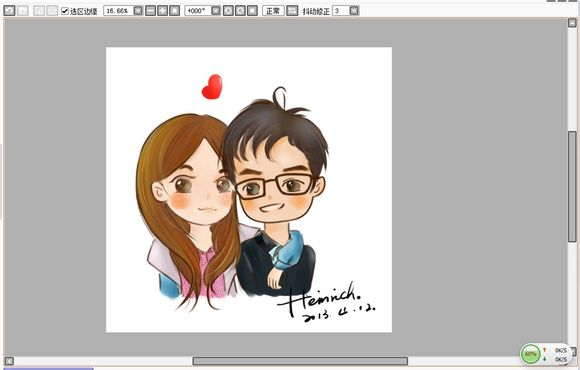Zoom out with the minus icon
Viewport: 580px width, 370px height.
151,11
